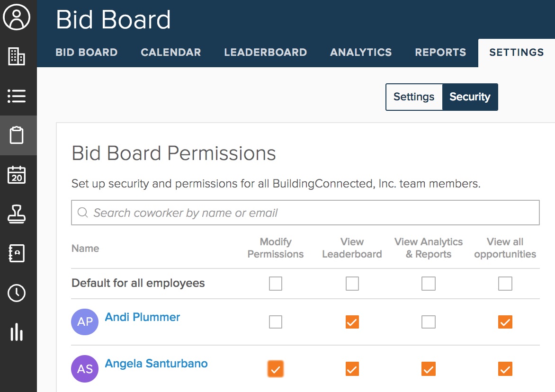Switch to the Leaderboard tab
Image resolution: width=555 pixels, height=392 pixels.
tap(265, 53)
